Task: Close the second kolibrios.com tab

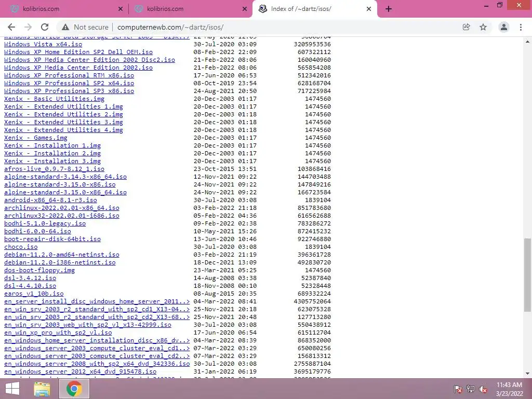Action: 245,9
